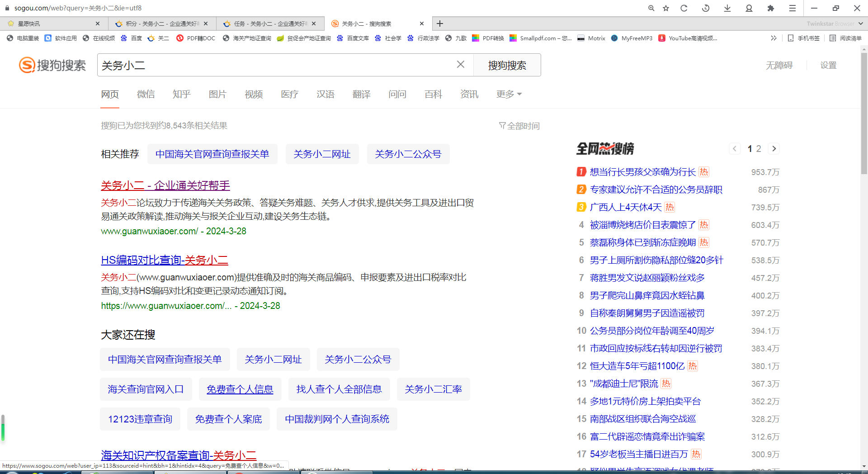The width and height of the screenshot is (868, 474).
Task: Open hot search 恒大造车5年亏超1100亿
Action: pyautogui.click(x=637, y=366)
